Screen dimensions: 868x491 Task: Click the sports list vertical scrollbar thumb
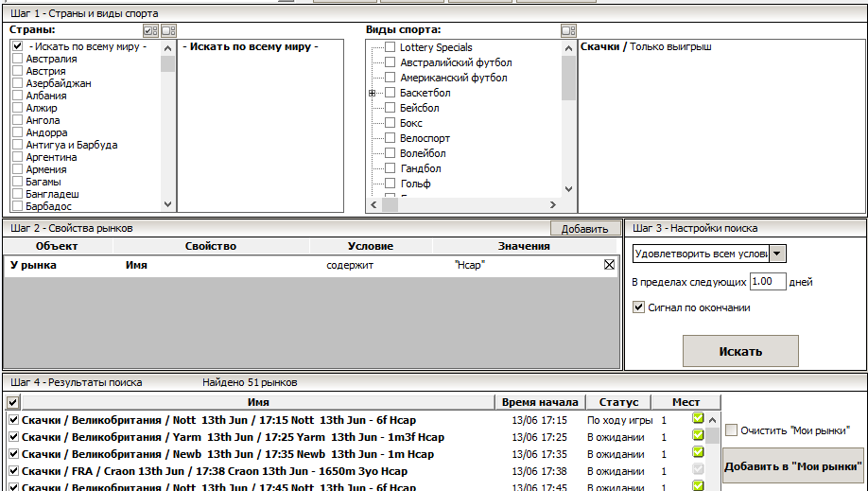[x=568, y=79]
